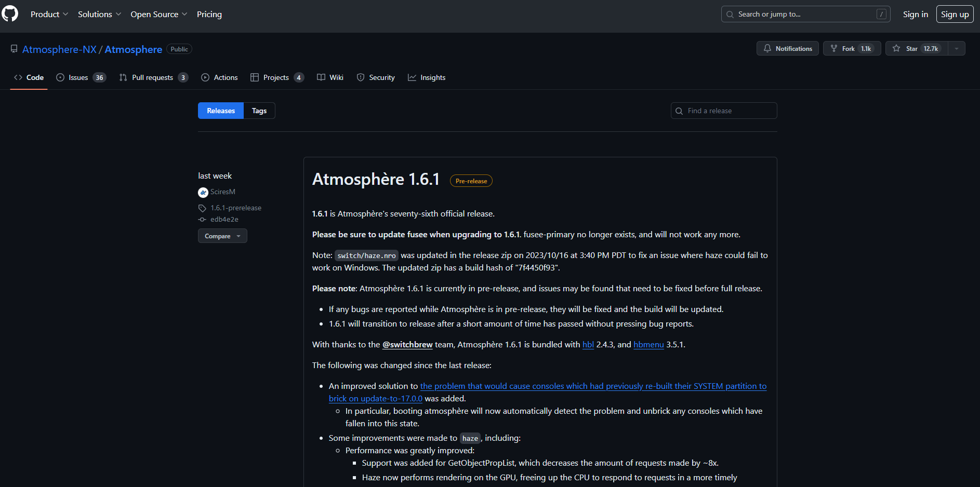Switch to the Tags view
Screen dimensions: 980x487
259,111
